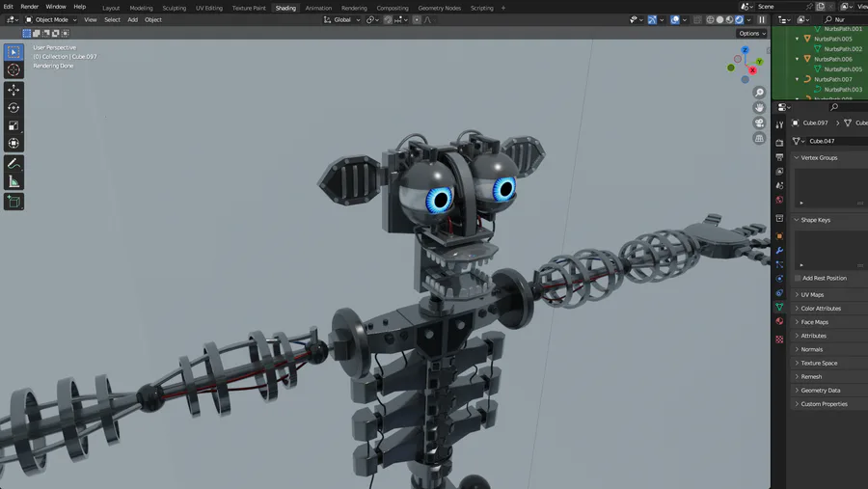Select the Scale tool
Screen dimensions: 868x489
[x=14, y=125]
